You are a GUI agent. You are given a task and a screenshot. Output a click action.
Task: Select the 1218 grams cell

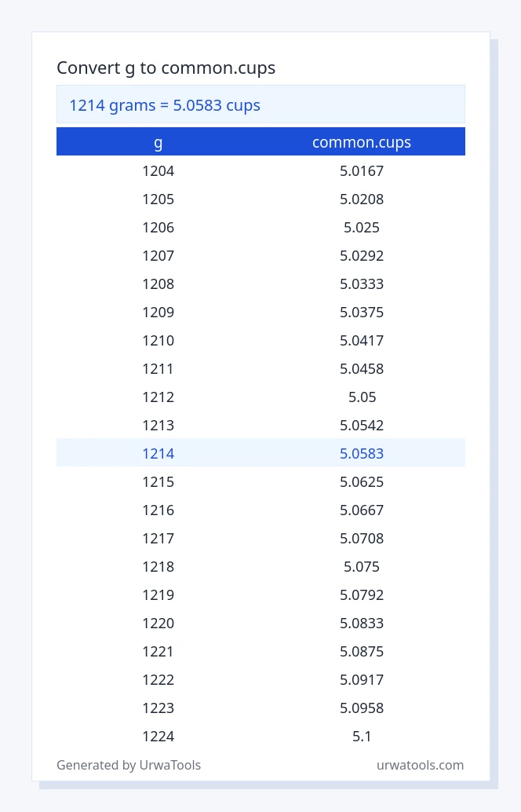point(158,566)
